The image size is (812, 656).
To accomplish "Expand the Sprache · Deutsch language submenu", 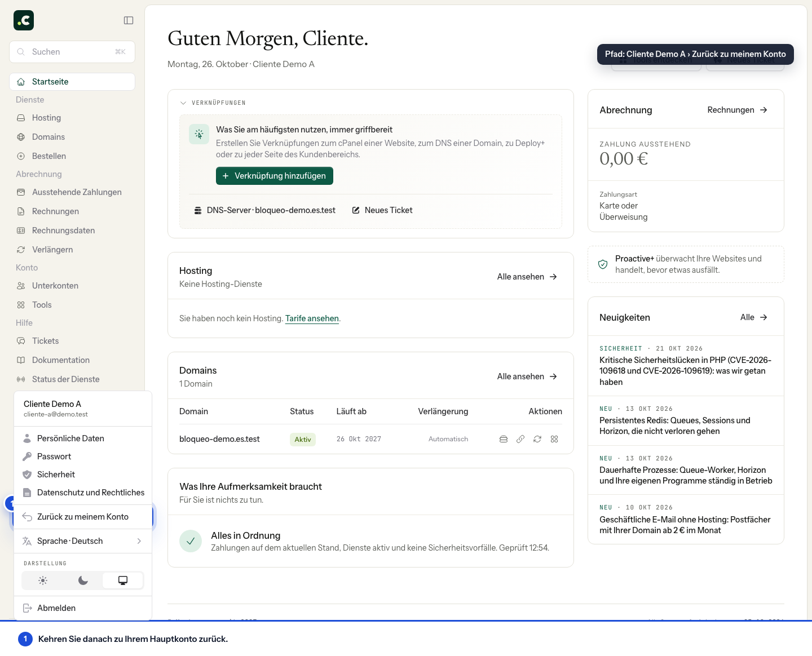I will pyautogui.click(x=83, y=541).
